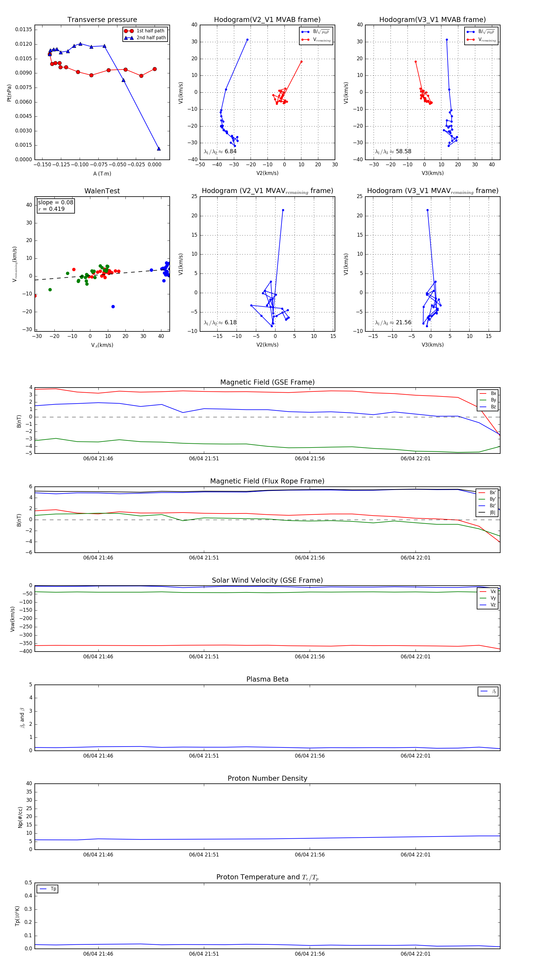Select the Bx legend entry in GSE magnetic field plot
The width and height of the screenshot is (535, 980).
click(x=488, y=393)
